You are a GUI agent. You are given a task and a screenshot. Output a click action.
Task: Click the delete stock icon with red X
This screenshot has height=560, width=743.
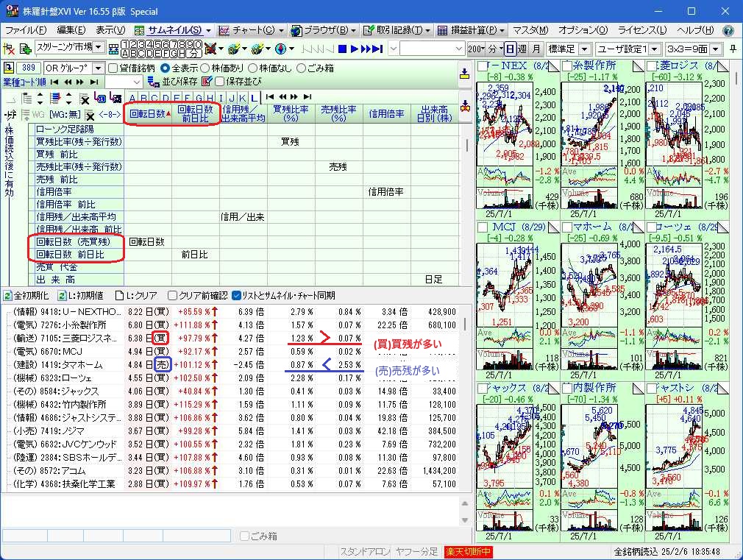click(x=9, y=49)
